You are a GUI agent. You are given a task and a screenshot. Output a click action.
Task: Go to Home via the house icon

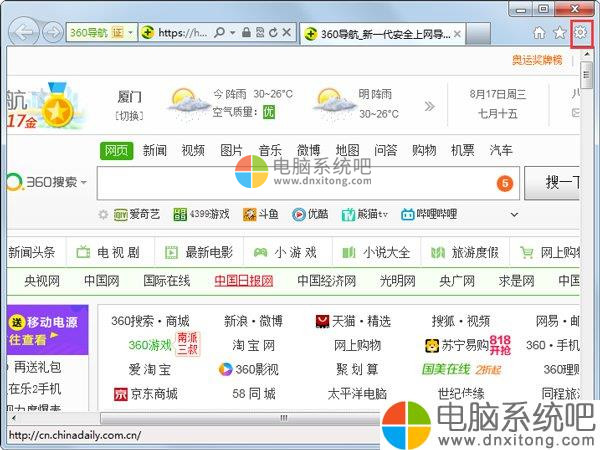[539, 33]
